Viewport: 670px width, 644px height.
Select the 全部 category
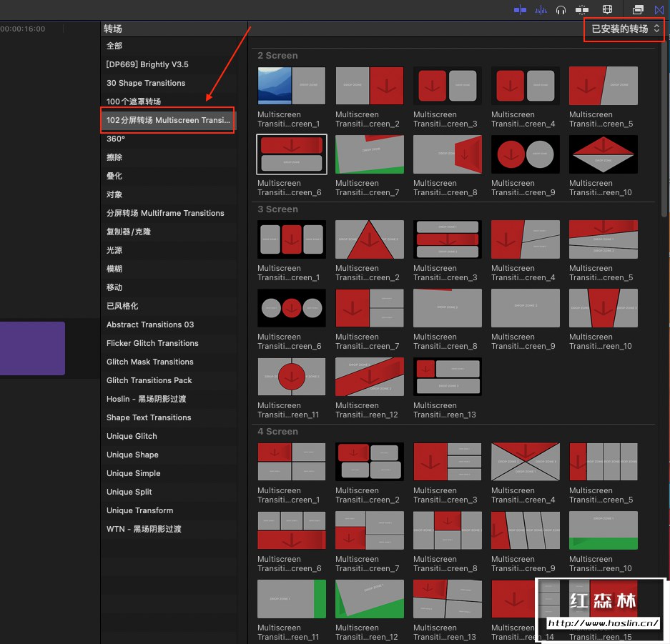[114, 46]
